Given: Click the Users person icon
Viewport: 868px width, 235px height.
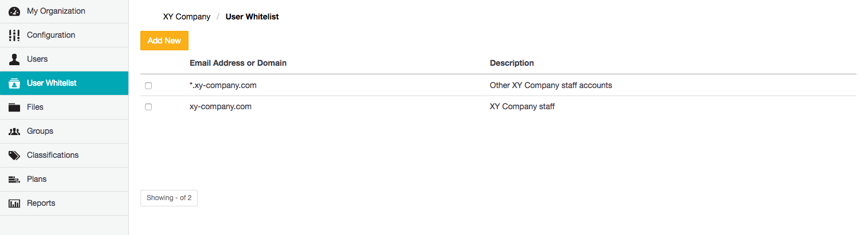Looking at the screenshot, I should click(15, 59).
